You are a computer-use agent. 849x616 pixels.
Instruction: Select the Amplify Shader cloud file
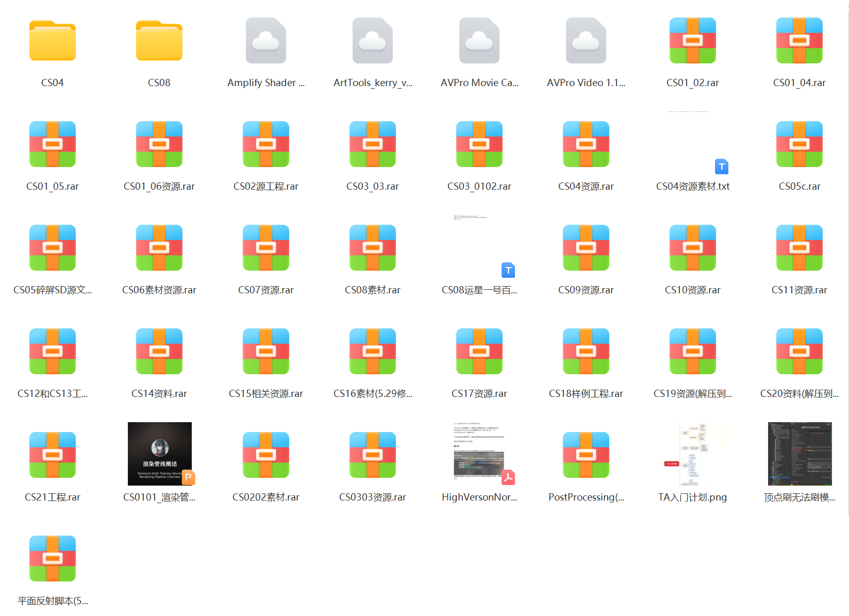pos(265,41)
